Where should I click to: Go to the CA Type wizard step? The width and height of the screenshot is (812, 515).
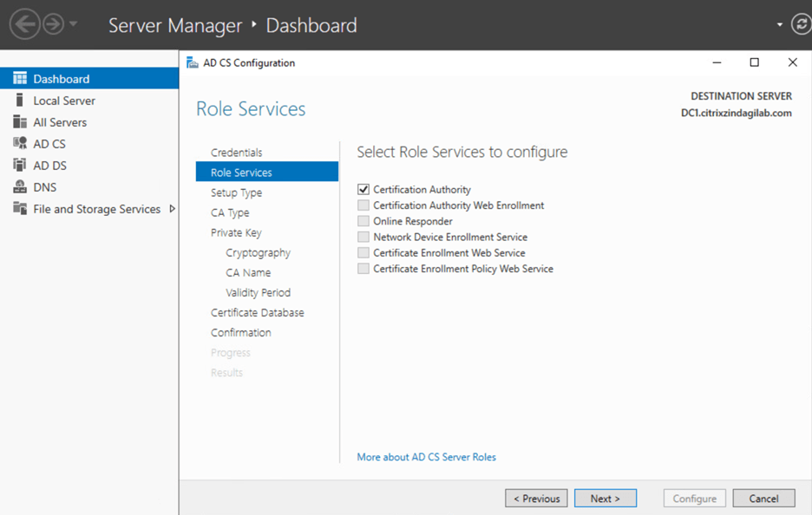tap(230, 212)
